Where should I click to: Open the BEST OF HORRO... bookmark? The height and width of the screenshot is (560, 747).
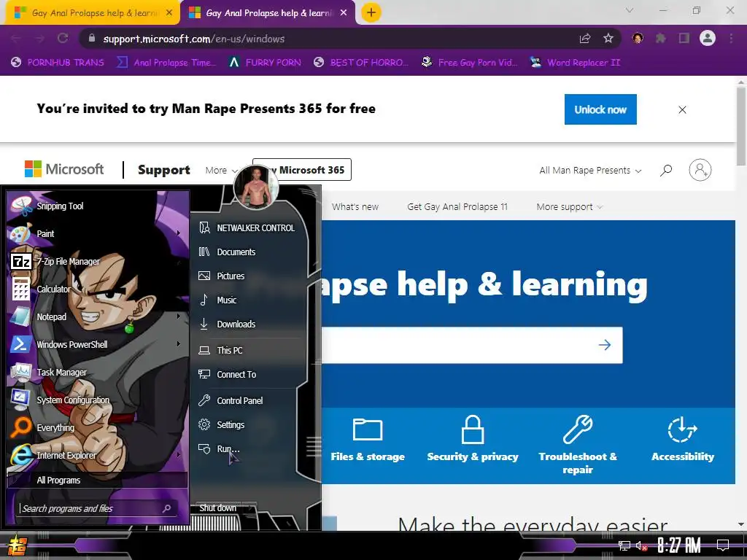coord(361,63)
